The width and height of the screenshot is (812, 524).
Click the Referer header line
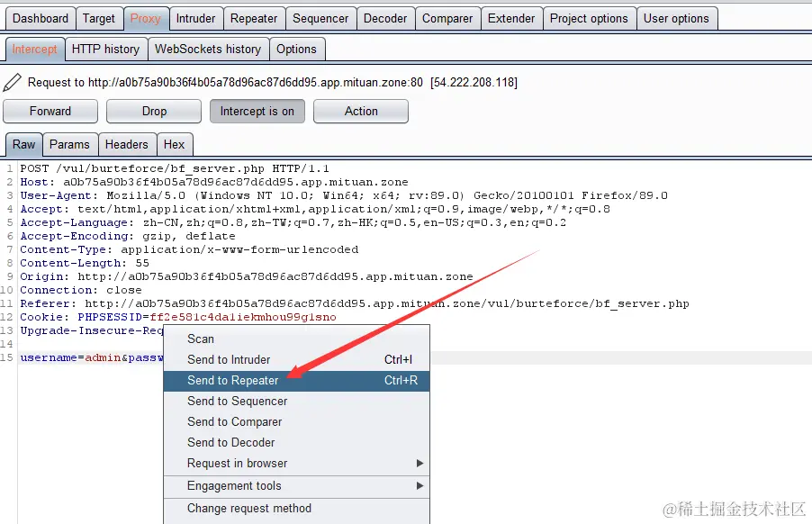[355, 303]
